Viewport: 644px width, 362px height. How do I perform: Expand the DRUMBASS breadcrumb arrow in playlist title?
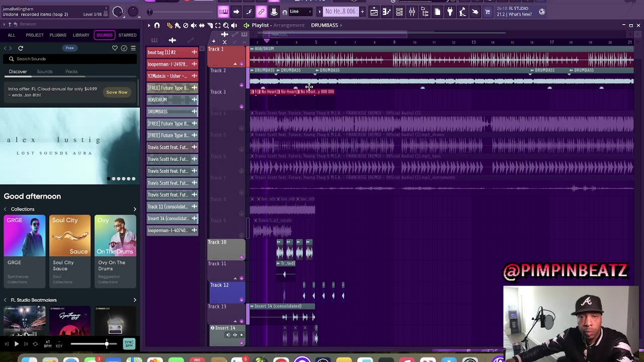pyautogui.click(x=341, y=25)
